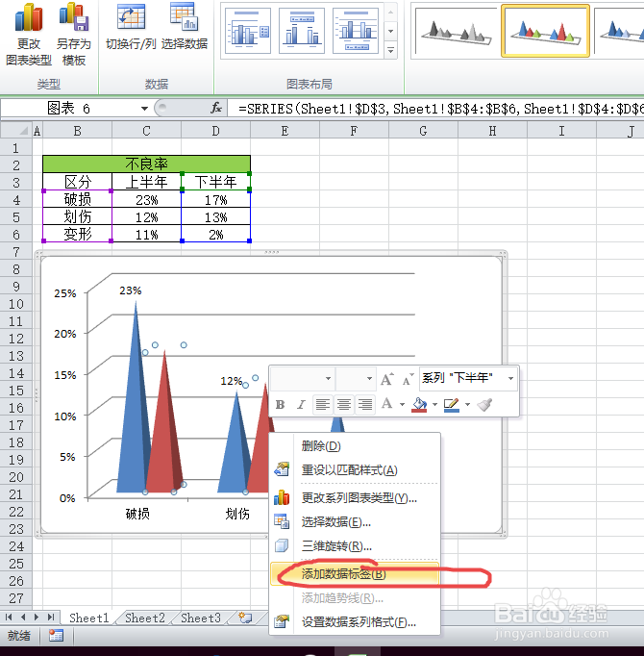The height and width of the screenshot is (656, 644).
Task: Apply align right in mini toolbar
Action: (365, 405)
